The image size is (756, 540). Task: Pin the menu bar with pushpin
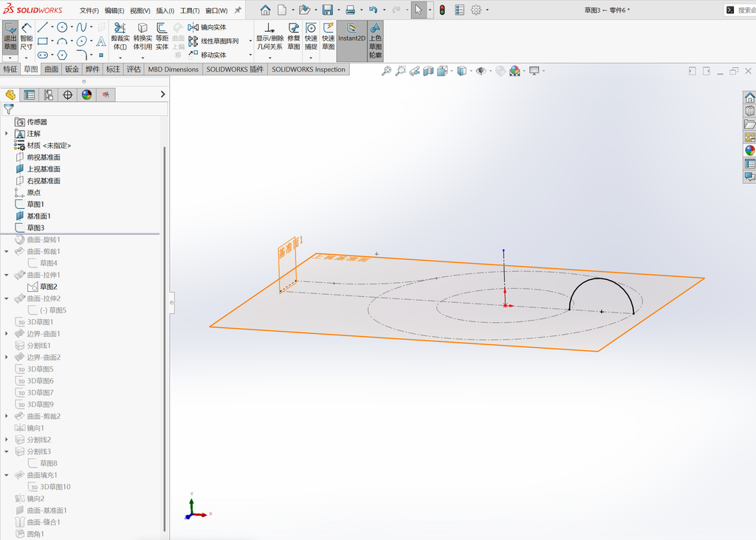pyautogui.click(x=238, y=10)
